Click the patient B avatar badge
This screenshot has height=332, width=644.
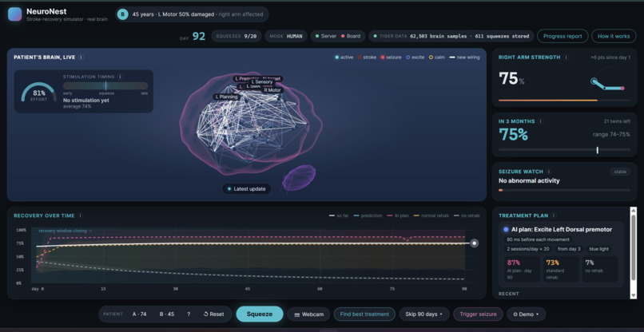coord(122,14)
